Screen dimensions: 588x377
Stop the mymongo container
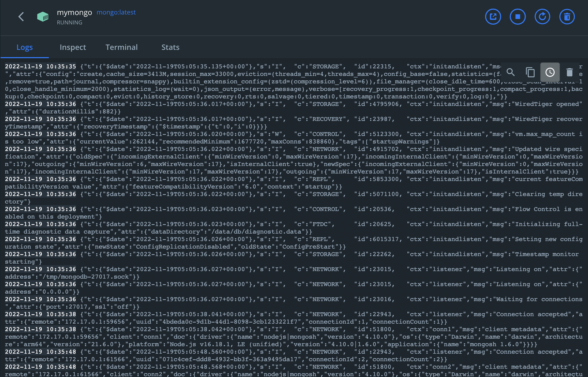pyautogui.click(x=518, y=17)
